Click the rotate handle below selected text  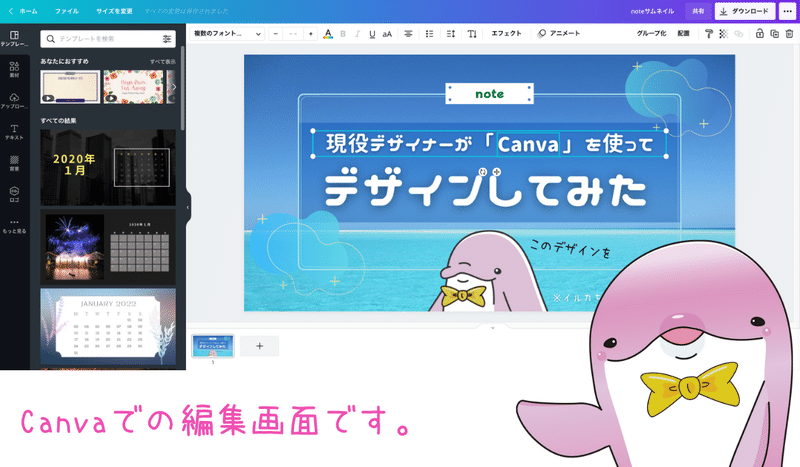click(x=483, y=172)
